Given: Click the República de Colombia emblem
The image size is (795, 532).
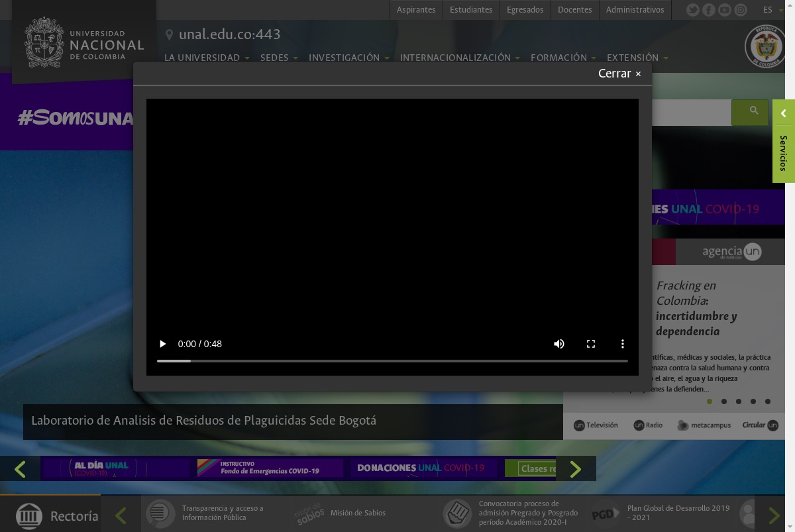Looking at the screenshot, I should point(765,46).
